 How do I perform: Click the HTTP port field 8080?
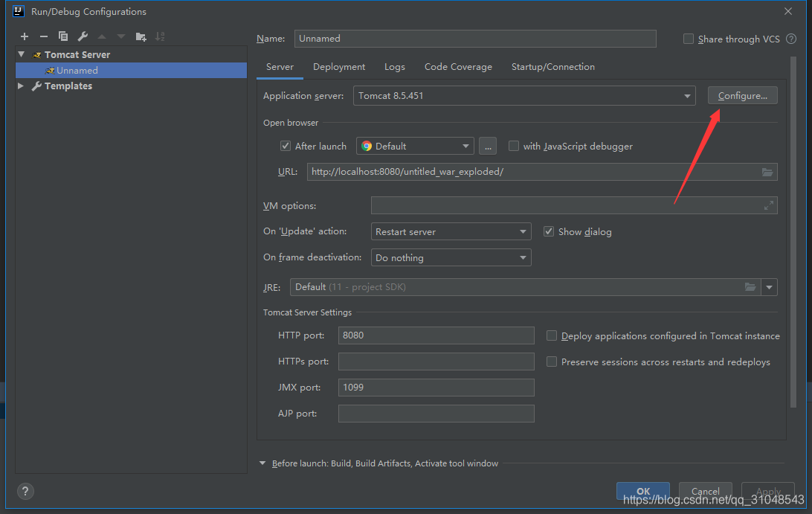(x=436, y=335)
